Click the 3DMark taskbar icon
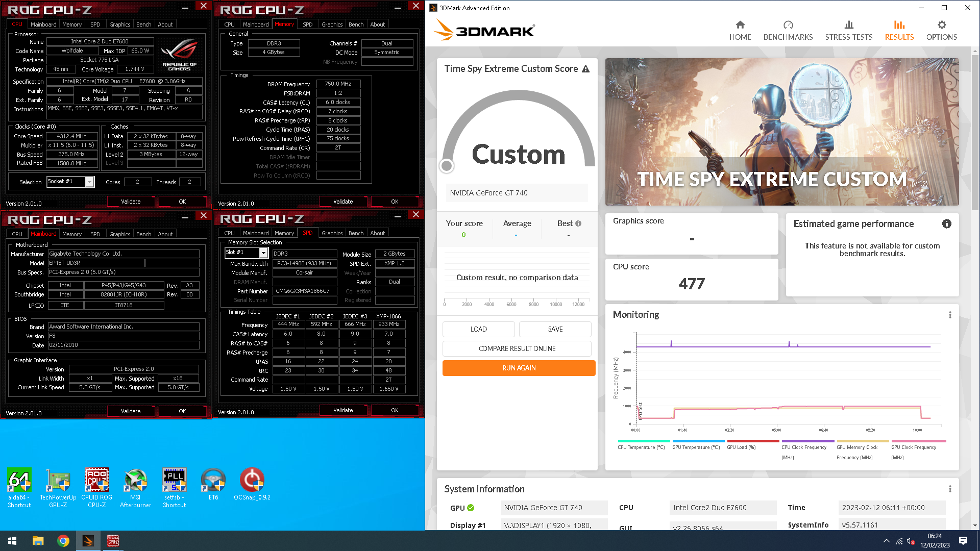Viewport: 980px width, 551px height. (88, 541)
